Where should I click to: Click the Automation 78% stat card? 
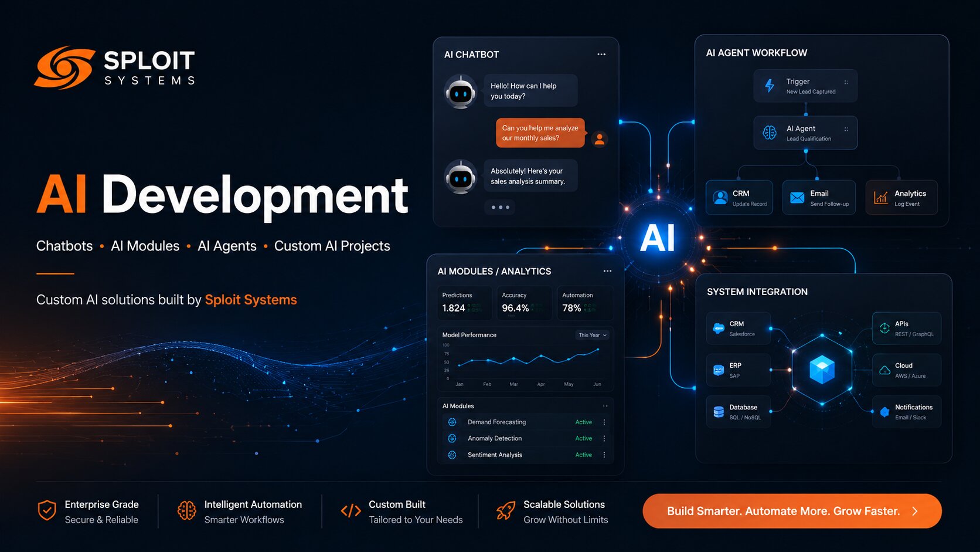point(585,303)
